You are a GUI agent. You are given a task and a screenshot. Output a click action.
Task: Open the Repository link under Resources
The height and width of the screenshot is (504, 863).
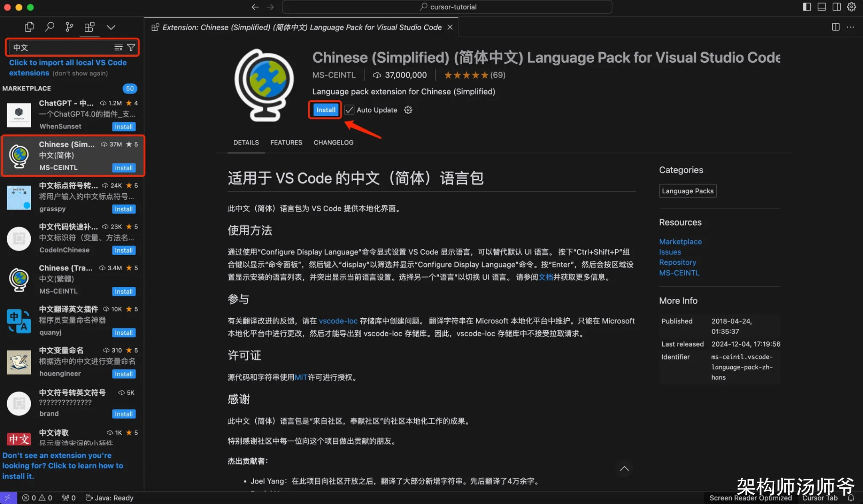[x=678, y=262]
